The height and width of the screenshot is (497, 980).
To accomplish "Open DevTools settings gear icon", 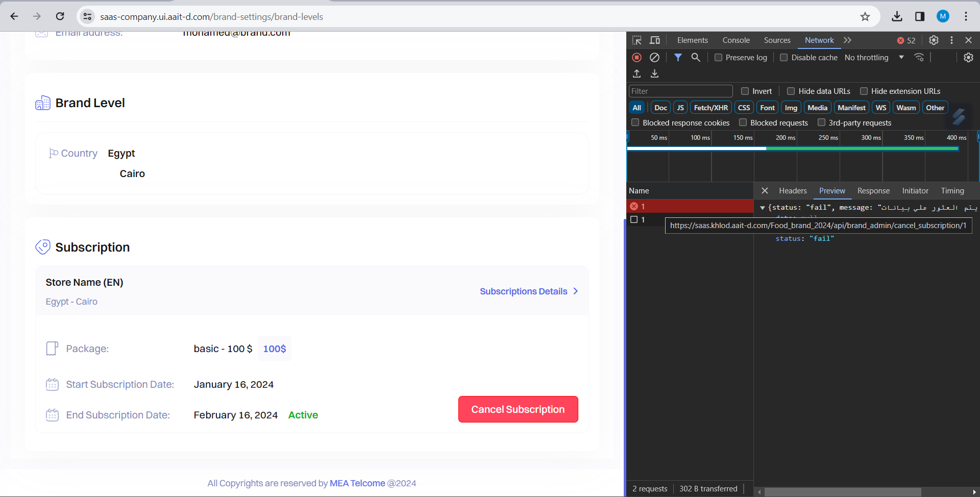I will (934, 40).
